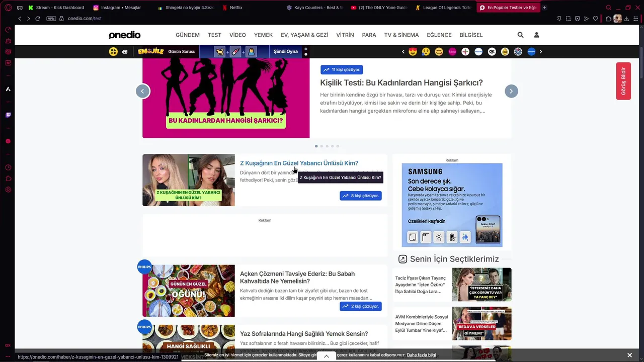Viewport: 644px width, 362px height.
Task: Click the onedio site search magnifier
Action: coord(520,35)
